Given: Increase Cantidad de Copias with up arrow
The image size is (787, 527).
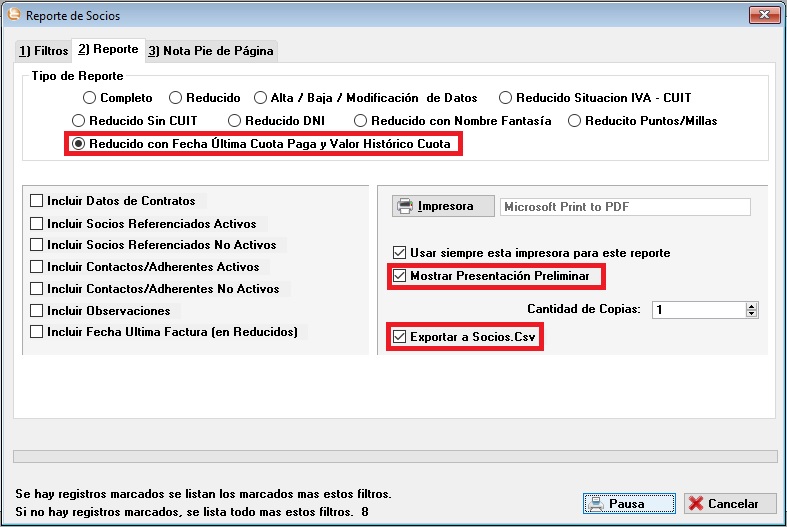Looking at the screenshot, I should click(751, 306).
